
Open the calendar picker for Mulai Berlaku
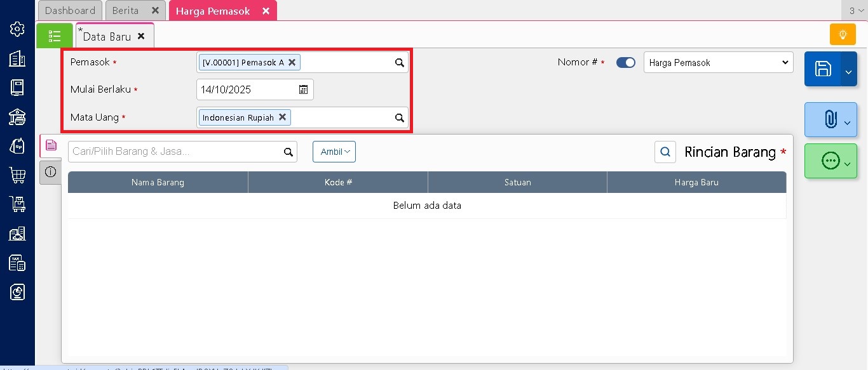pyautogui.click(x=304, y=89)
